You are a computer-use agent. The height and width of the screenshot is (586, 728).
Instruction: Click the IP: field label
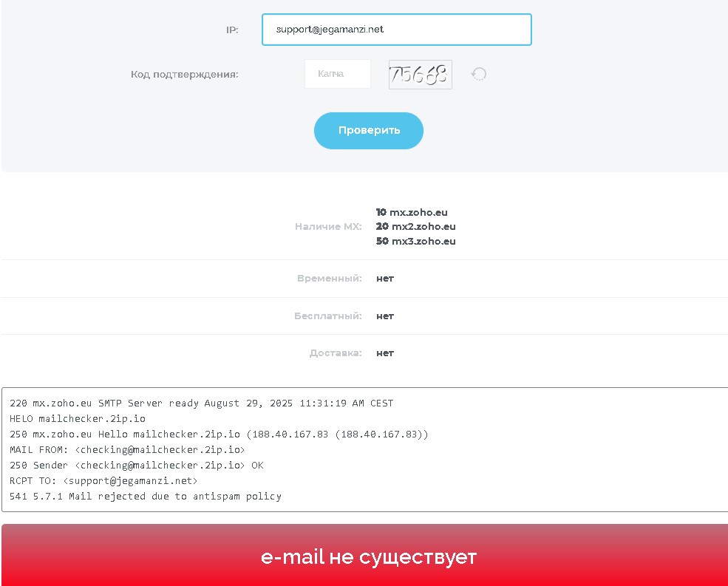[x=232, y=30]
